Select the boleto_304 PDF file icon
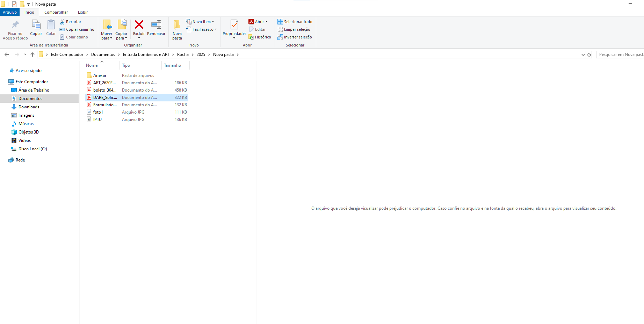 (x=89, y=90)
